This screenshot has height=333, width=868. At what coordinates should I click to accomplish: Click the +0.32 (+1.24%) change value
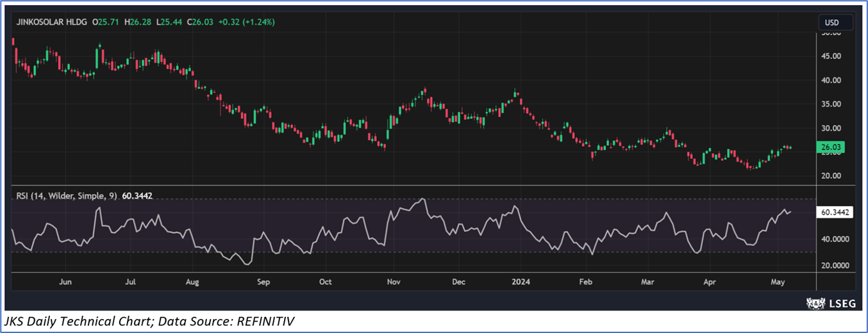pos(246,22)
